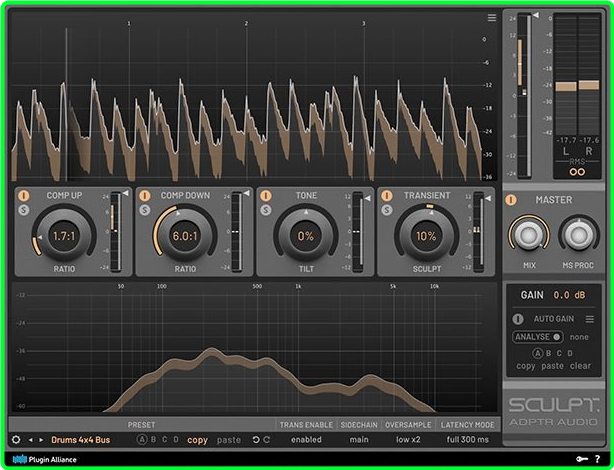Image resolution: width=614 pixels, height=470 pixels.
Task: Click the undo icon in the preset bar
Action: 256,440
